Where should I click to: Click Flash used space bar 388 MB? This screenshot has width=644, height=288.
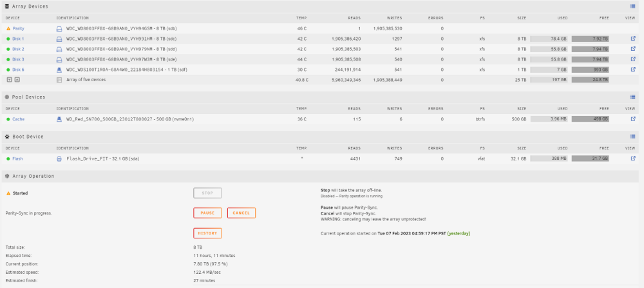[549, 158]
